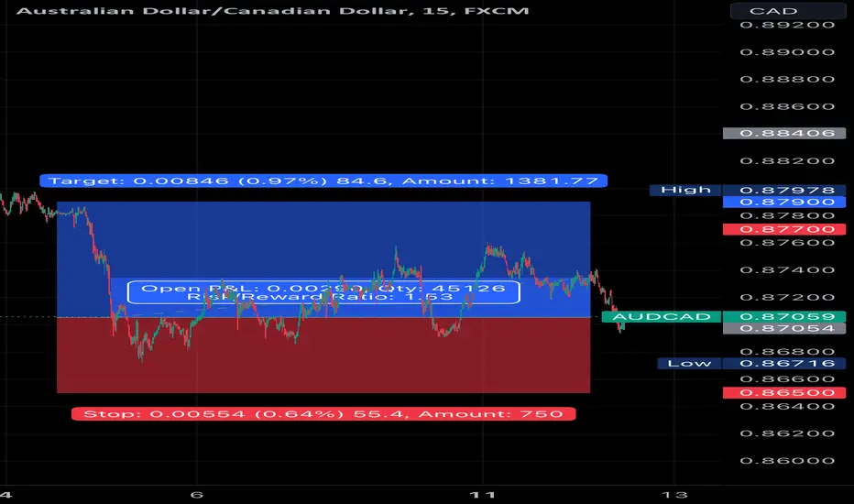Click the High label tag

(x=685, y=190)
